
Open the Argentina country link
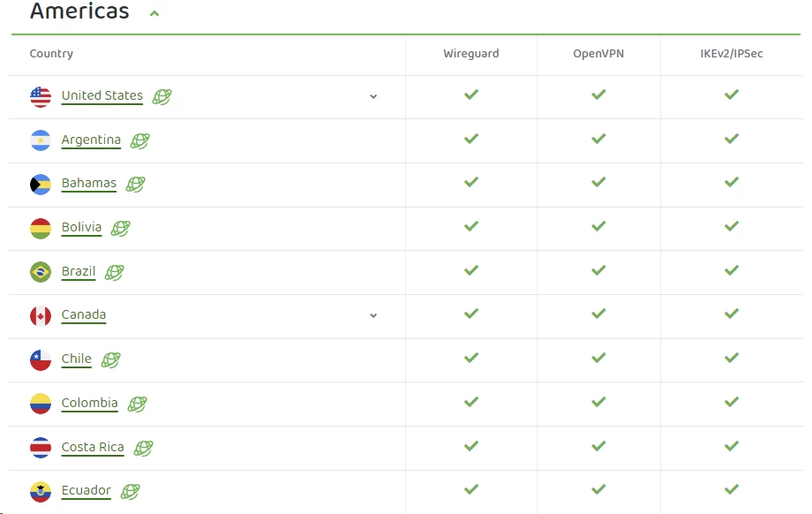[x=91, y=140]
